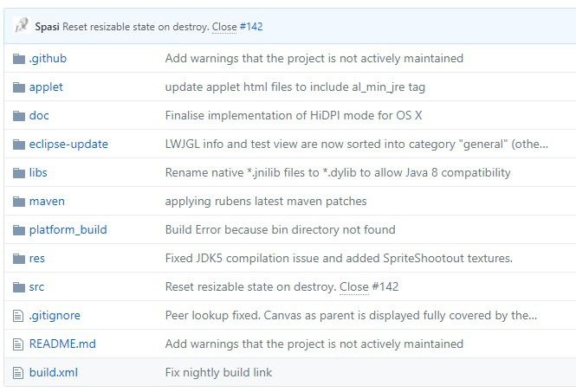Viewport: 576px width, 392px height.
Task: Open 'Build Error because bin directory' commit
Action: 281,230
